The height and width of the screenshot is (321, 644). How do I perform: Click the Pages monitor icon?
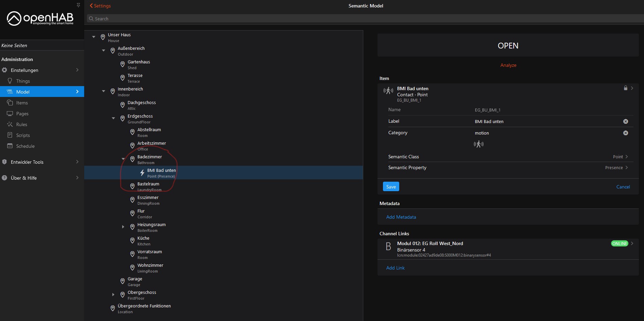click(x=10, y=114)
